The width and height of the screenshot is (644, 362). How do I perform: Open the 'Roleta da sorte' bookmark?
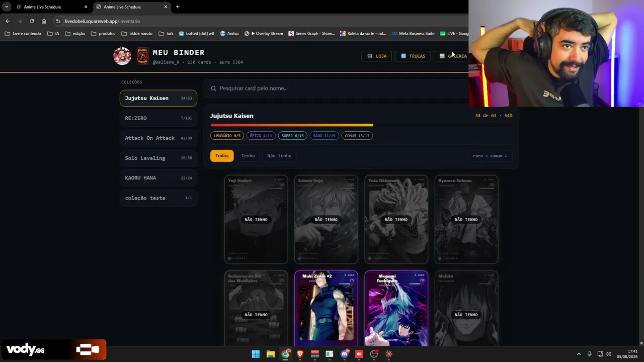pos(363,34)
